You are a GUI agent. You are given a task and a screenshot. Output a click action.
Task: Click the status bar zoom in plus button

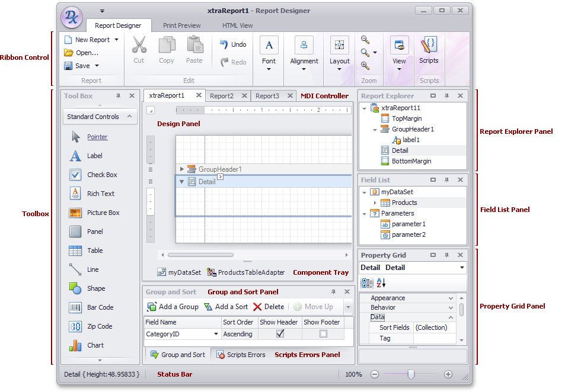[x=448, y=374]
